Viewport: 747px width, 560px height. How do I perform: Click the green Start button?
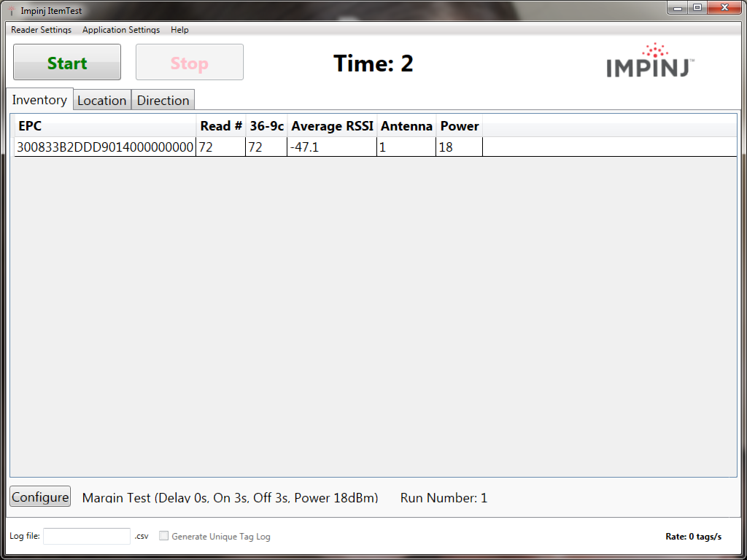(x=67, y=62)
